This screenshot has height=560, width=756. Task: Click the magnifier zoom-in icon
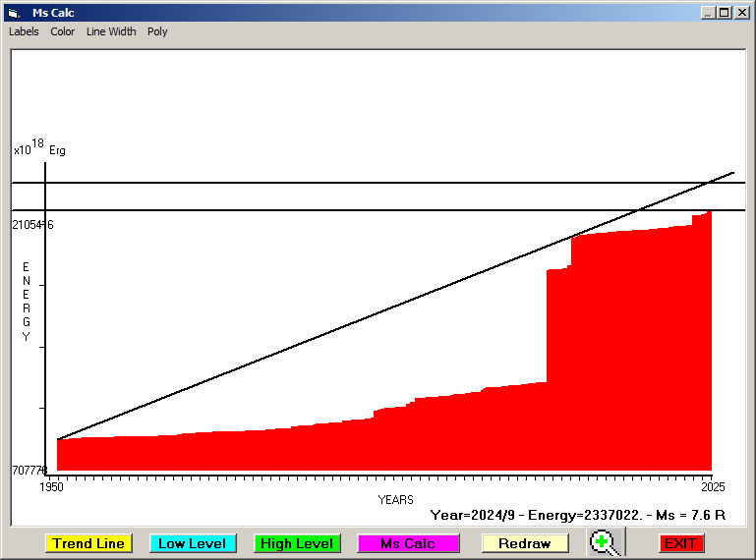click(607, 543)
